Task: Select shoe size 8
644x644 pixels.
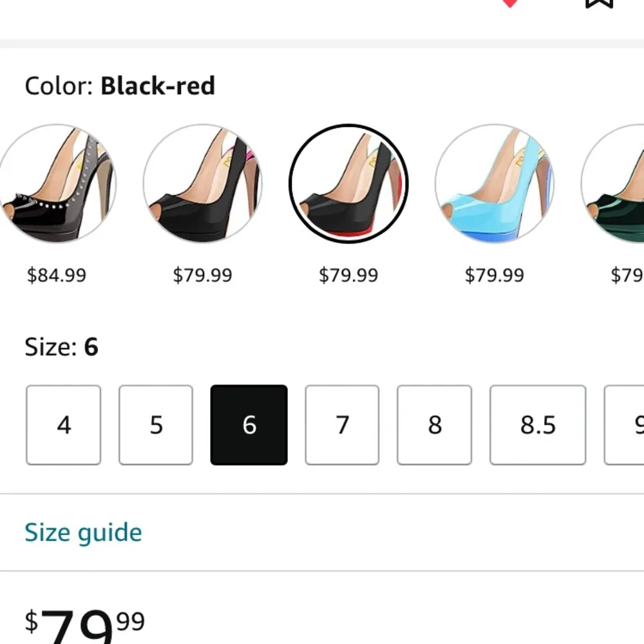Action: [435, 425]
